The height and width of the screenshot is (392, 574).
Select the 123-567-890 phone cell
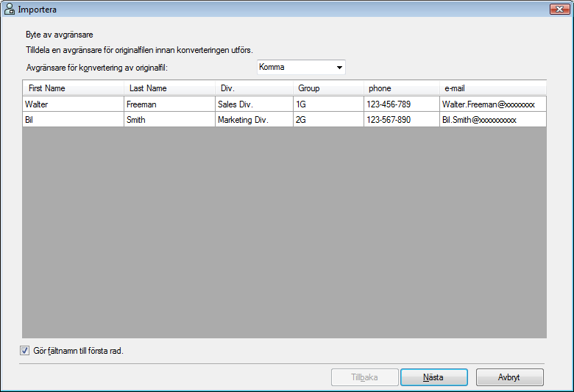pos(402,119)
